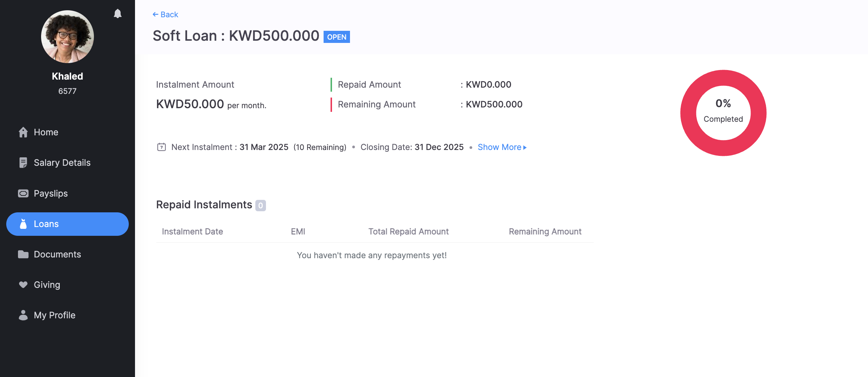
Task: Click the Soft Loan : KWD500.000 heading
Action: [236, 36]
